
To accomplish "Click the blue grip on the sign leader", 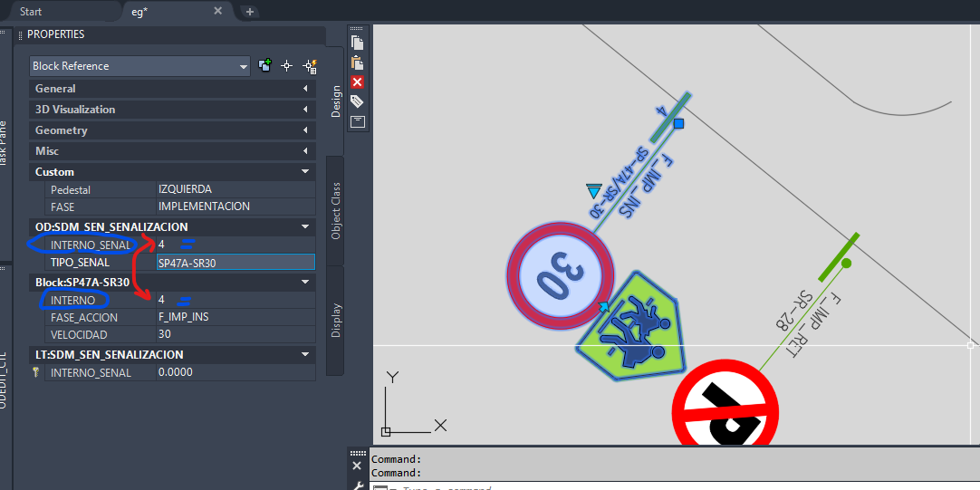I will [678, 123].
